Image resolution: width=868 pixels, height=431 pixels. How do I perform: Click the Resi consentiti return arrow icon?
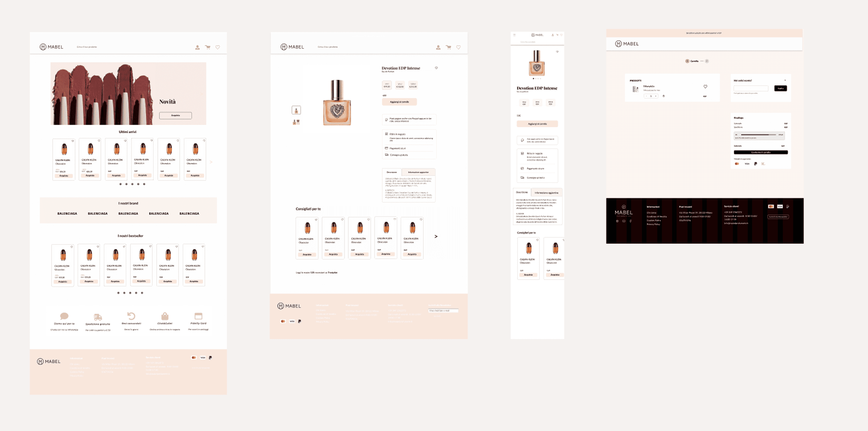(131, 316)
